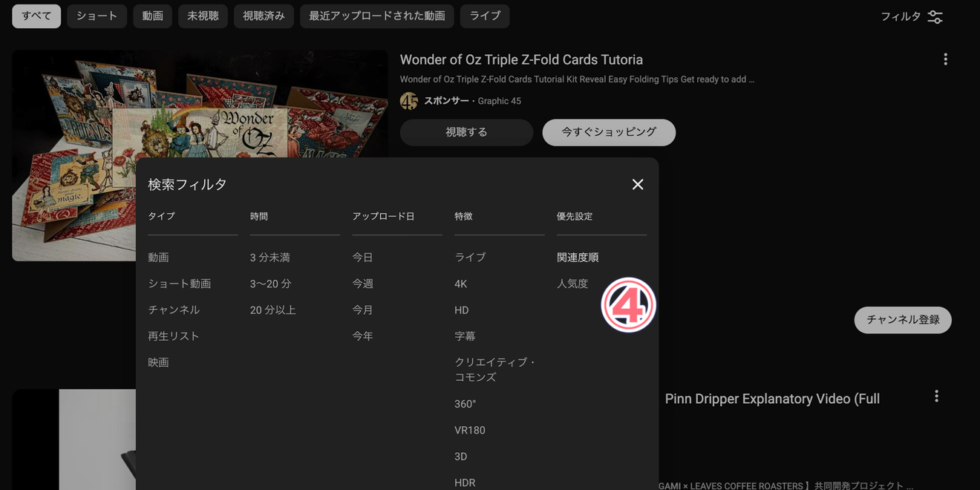Filter by type チャンネル
This screenshot has height=490, width=980.
tap(174, 310)
